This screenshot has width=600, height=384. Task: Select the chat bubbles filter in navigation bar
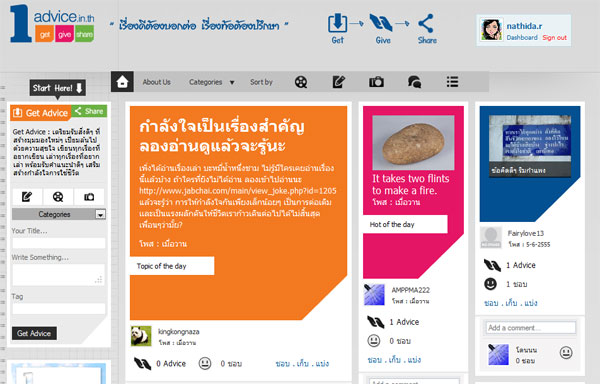coord(414,82)
